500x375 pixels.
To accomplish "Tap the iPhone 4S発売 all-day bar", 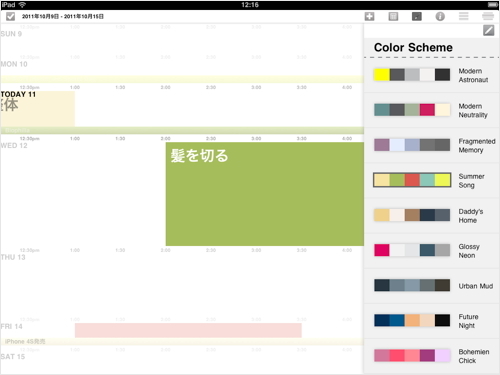I will 182,341.
